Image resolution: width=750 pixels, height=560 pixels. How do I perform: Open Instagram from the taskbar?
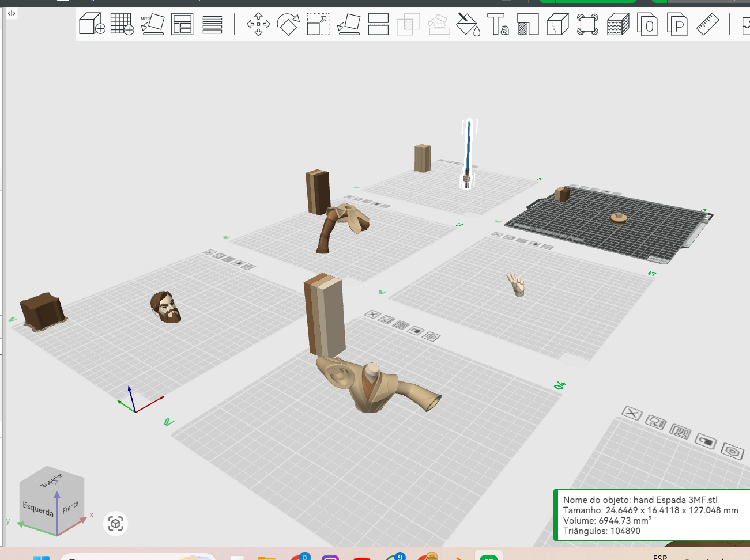[x=330, y=557]
